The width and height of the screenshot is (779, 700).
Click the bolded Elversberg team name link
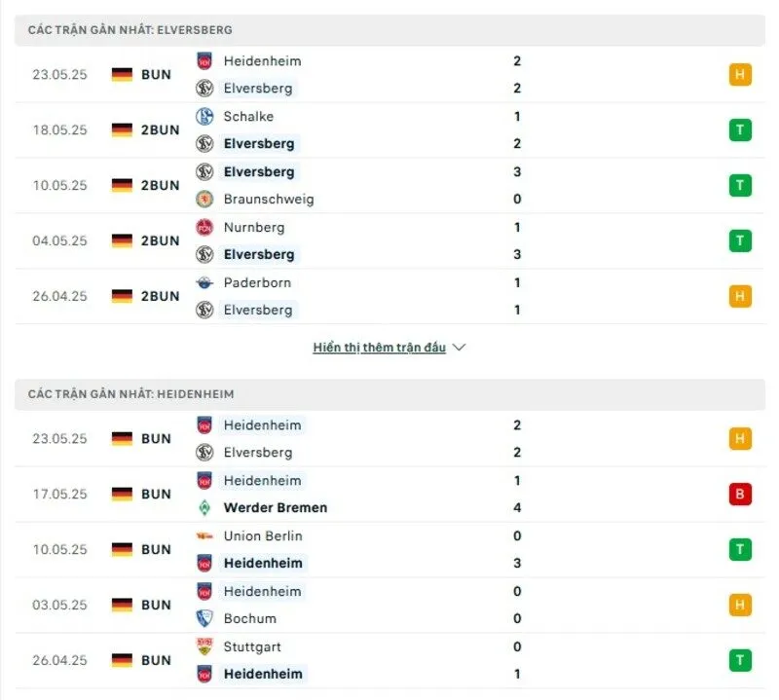tap(259, 143)
